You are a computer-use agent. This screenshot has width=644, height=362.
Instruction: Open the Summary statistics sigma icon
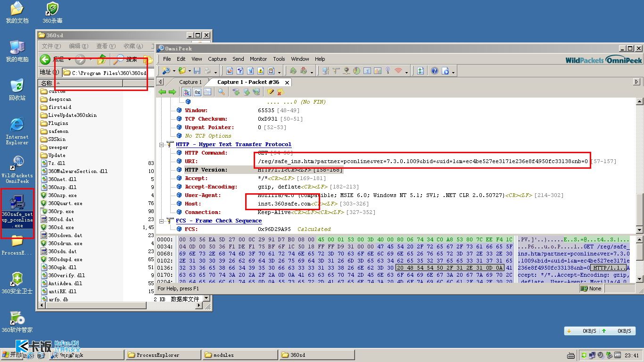point(367,71)
